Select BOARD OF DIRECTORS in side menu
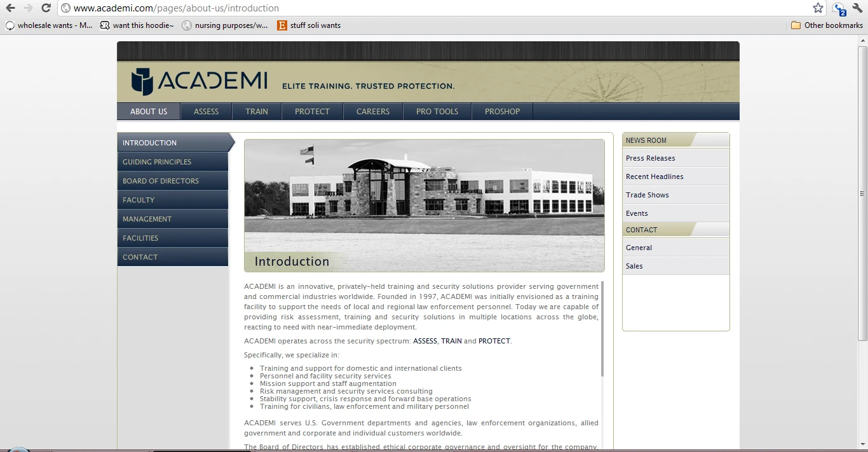868x452 pixels. click(x=173, y=181)
